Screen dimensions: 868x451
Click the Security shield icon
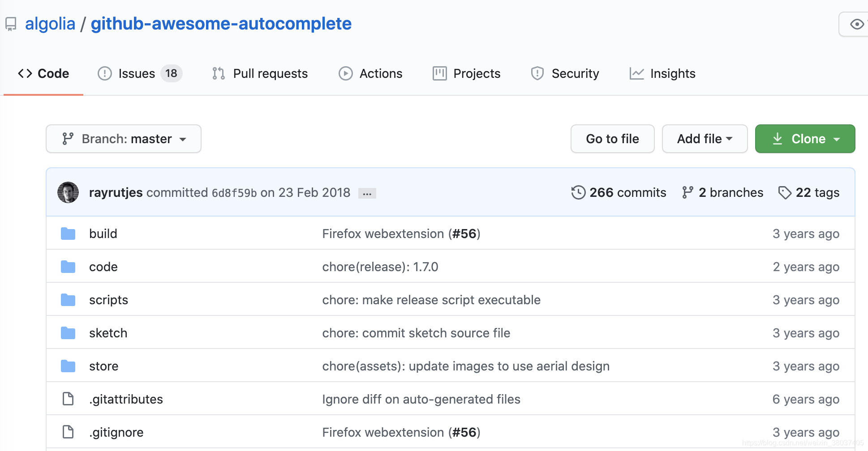[537, 73]
